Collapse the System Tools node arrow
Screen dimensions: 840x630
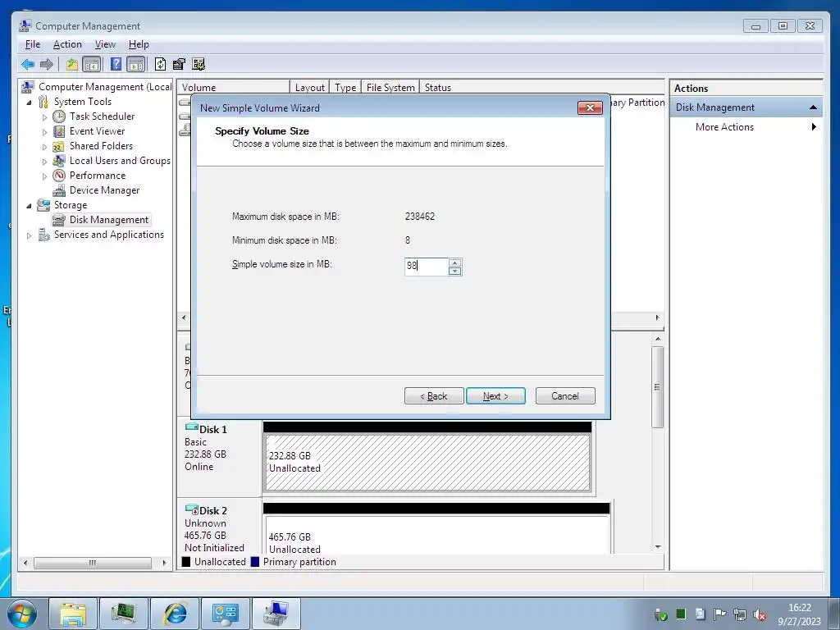coord(29,103)
